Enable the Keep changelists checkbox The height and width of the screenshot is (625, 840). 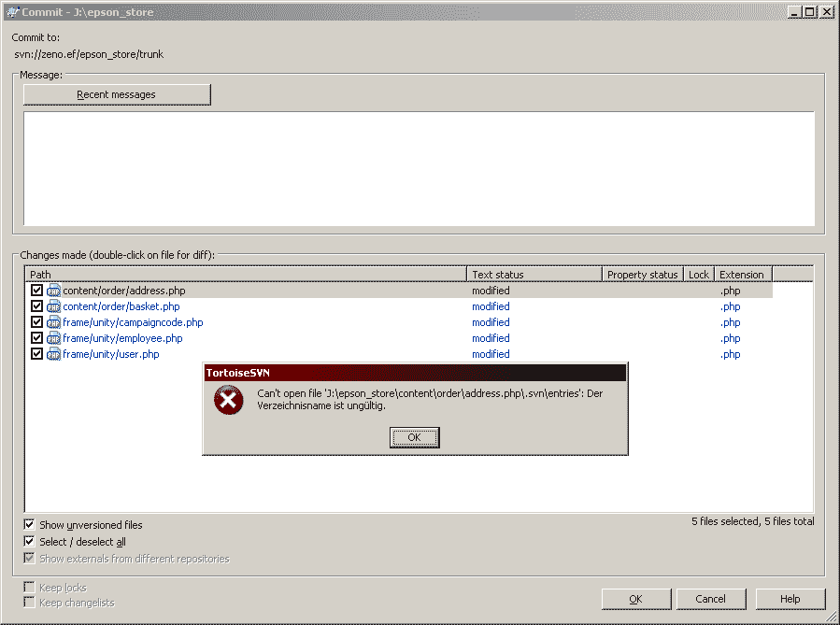coord(29,603)
